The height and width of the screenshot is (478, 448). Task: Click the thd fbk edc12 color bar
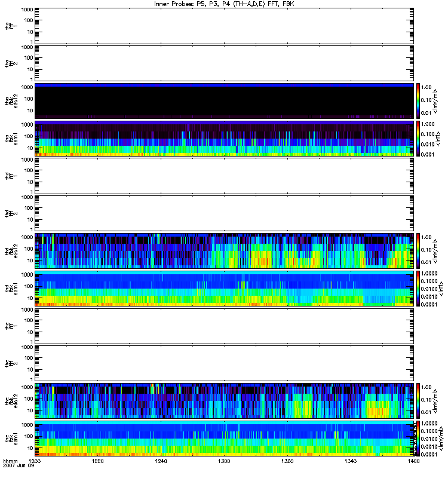(418, 251)
